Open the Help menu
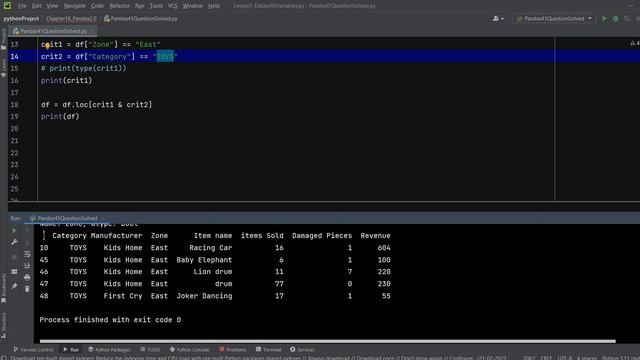Image resolution: width=640 pixels, height=360 pixels. 214,6
